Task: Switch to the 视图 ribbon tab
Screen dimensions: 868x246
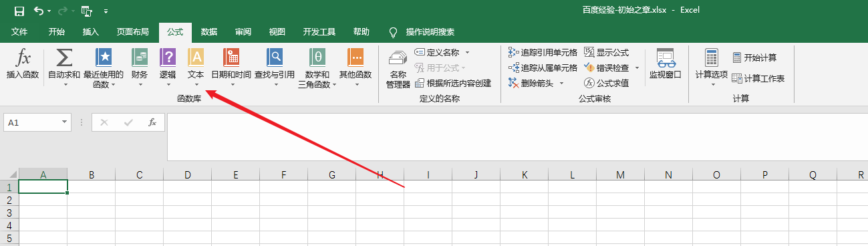Action: pyautogui.click(x=277, y=31)
